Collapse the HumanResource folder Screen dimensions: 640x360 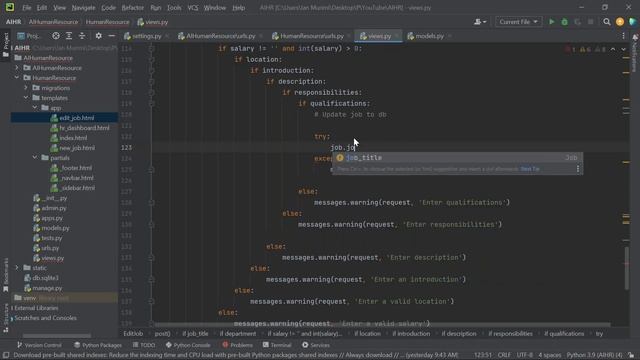coord(17,78)
